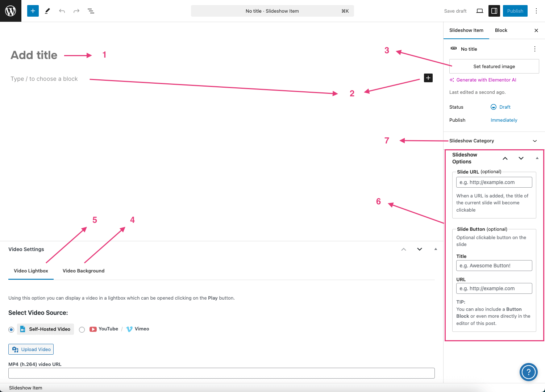Open the Video Background tab

tap(83, 271)
